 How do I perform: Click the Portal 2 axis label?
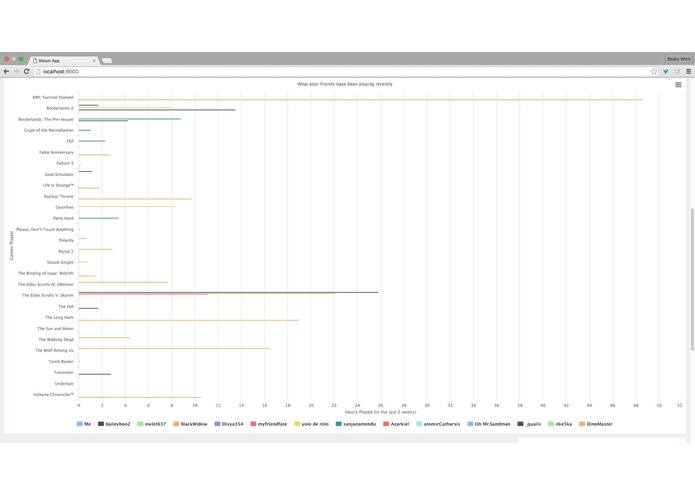point(66,252)
